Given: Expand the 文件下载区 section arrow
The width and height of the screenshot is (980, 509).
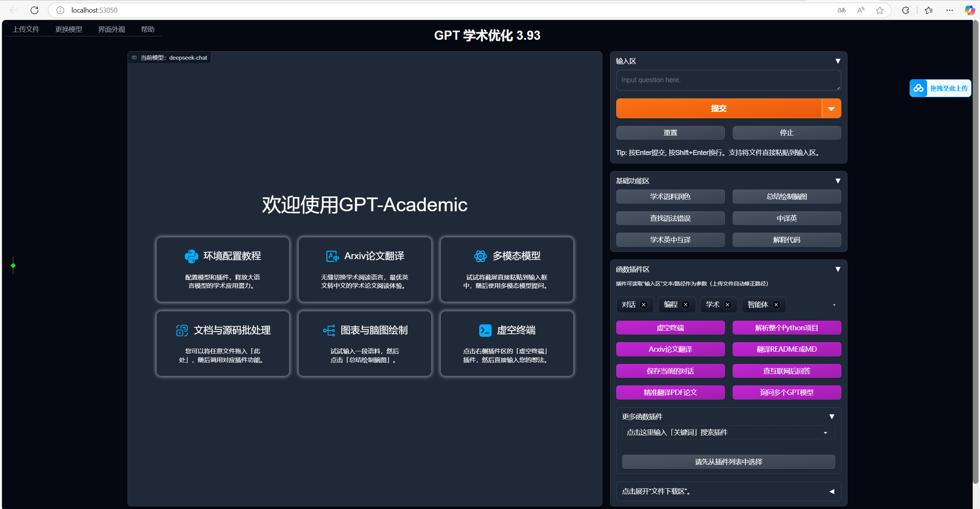Looking at the screenshot, I should 831,491.
